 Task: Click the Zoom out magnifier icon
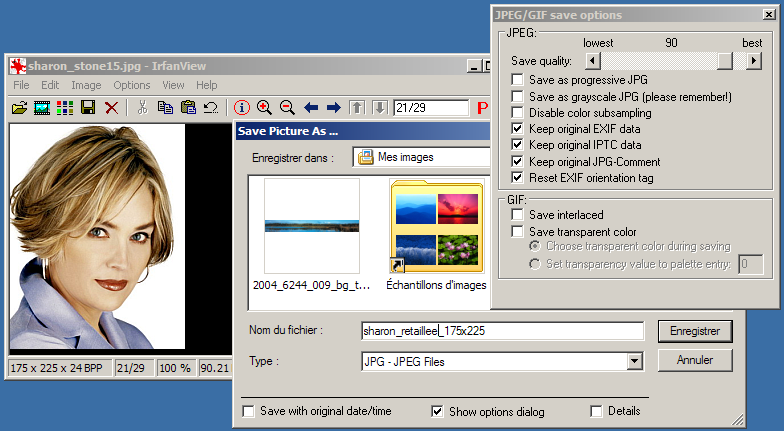288,108
